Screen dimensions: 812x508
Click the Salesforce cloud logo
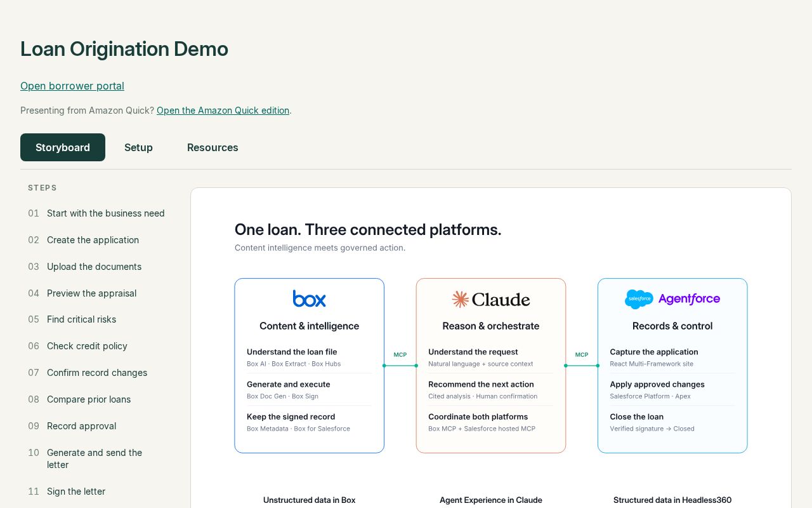coord(639,299)
